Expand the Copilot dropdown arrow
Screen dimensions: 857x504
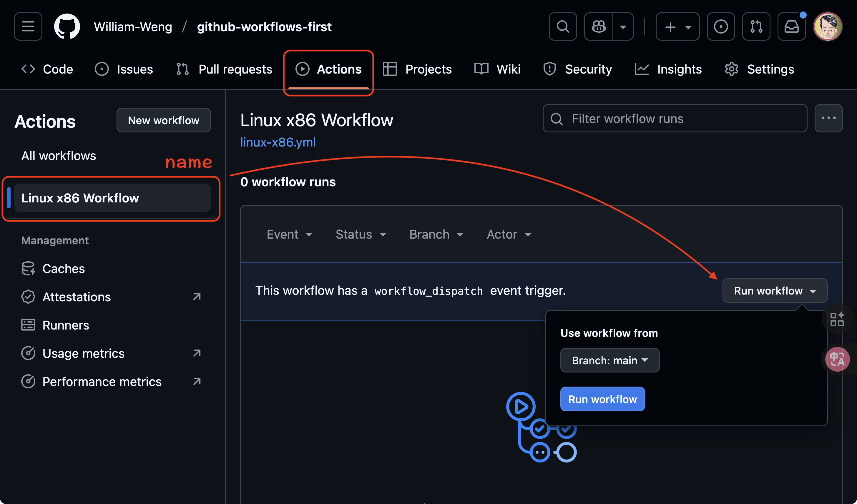[623, 26]
